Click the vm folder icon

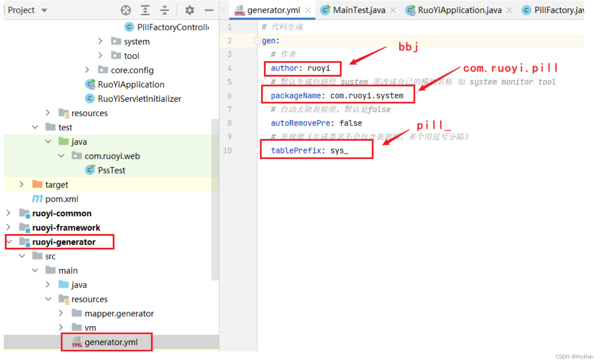pos(77,328)
